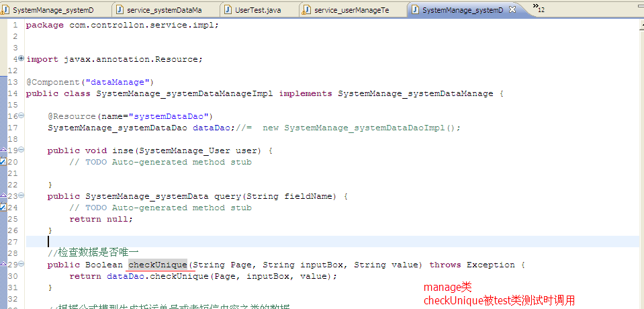The image size is (644, 309).
Task: Click the override marker beside line 29
Action: [x=3, y=264]
